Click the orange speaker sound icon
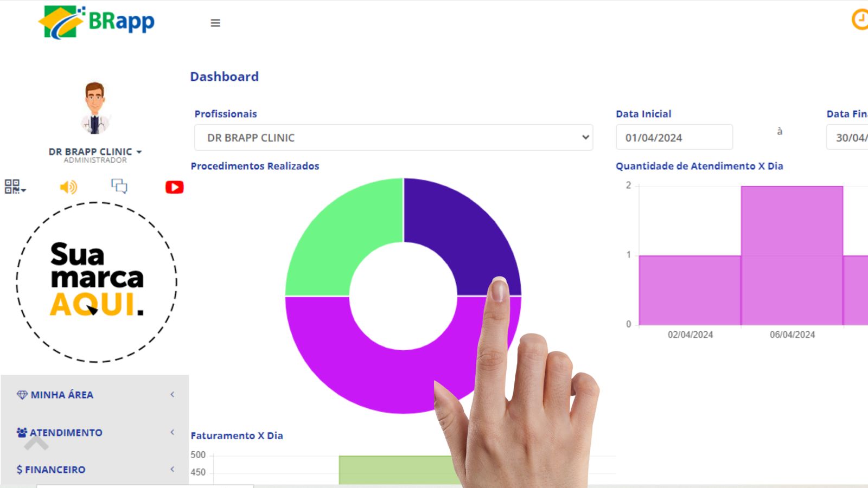The image size is (868, 488). pos(68,187)
